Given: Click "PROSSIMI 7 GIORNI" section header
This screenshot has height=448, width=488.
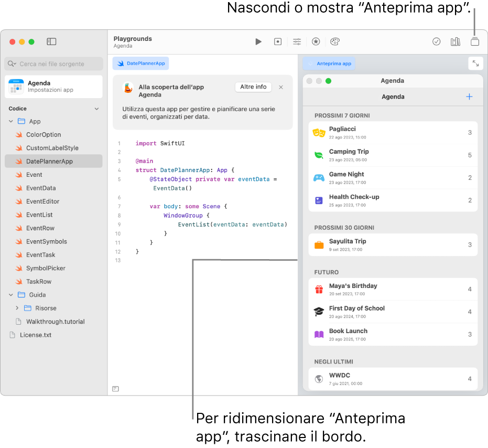Looking at the screenshot, I should click(x=342, y=115).
